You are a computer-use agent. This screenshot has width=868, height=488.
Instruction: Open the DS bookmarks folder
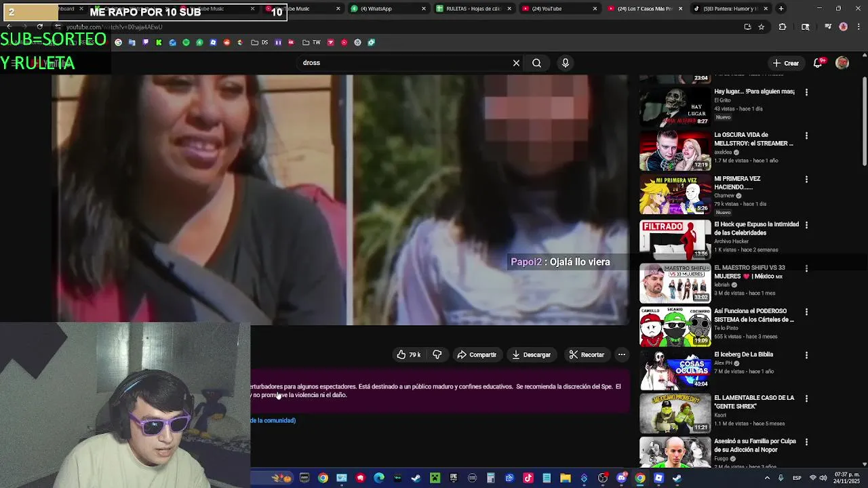[258, 42]
